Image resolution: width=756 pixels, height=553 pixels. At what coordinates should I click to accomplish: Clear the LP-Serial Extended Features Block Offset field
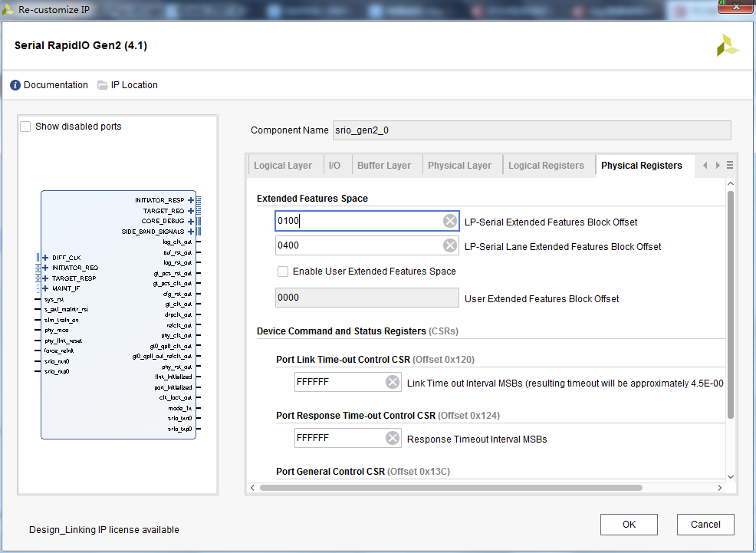coord(450,221)
